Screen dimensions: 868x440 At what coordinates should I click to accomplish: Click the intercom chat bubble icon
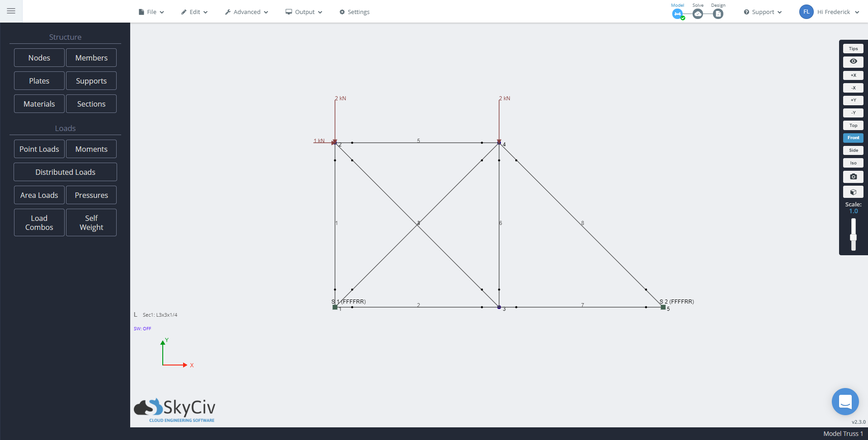[x=845, y=401]
